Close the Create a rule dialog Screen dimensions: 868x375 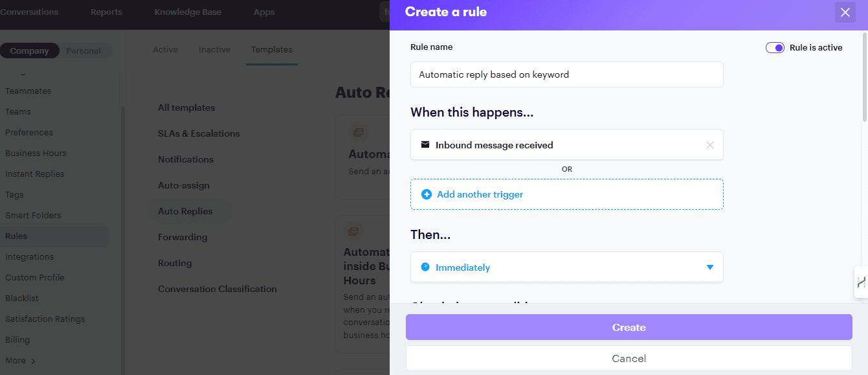(x=845, y=12)
